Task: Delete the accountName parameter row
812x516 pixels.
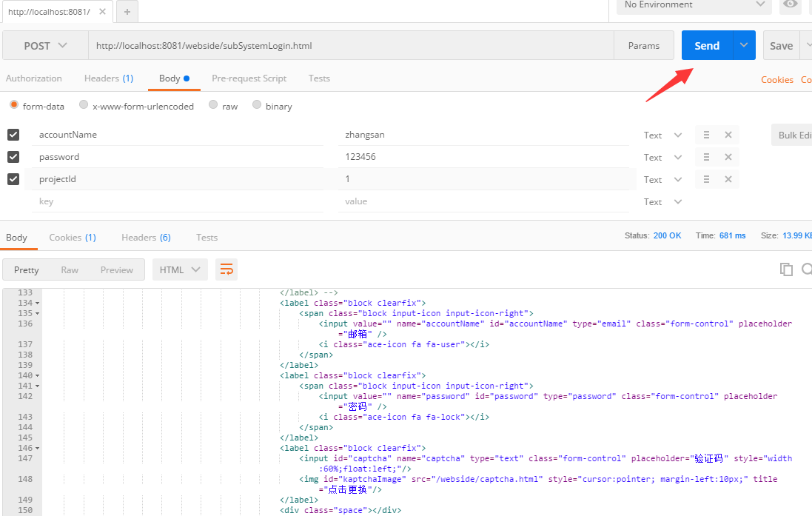Action: click(x=728, y=135)
